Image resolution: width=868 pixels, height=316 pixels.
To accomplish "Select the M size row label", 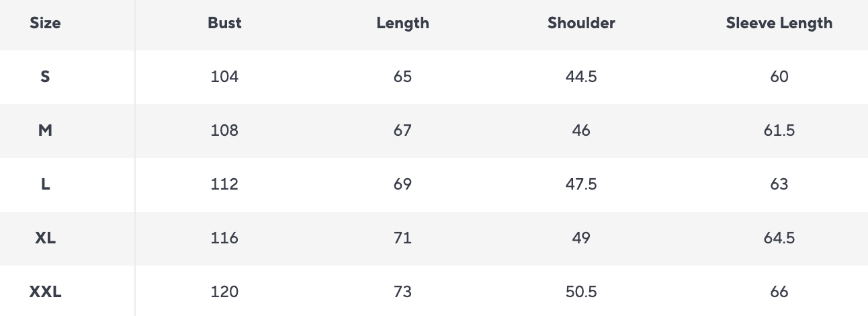I will coord(45,130).
